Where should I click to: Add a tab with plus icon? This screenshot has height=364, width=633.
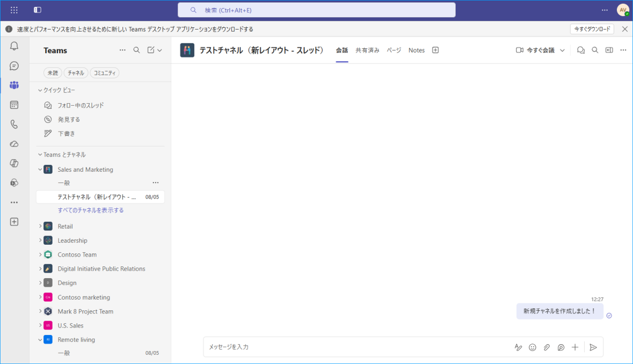click(x=435, y=50)
